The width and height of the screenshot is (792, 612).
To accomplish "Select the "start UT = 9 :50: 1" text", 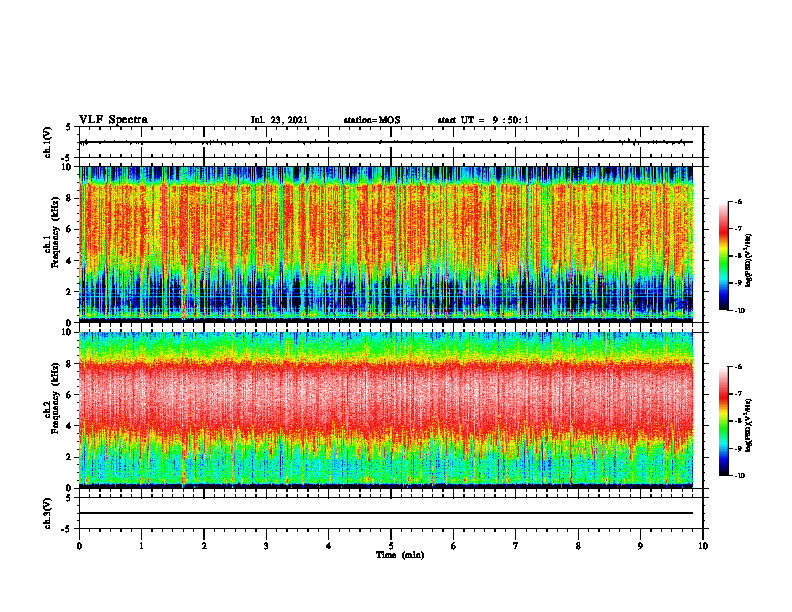I will [x=483, y=120].
